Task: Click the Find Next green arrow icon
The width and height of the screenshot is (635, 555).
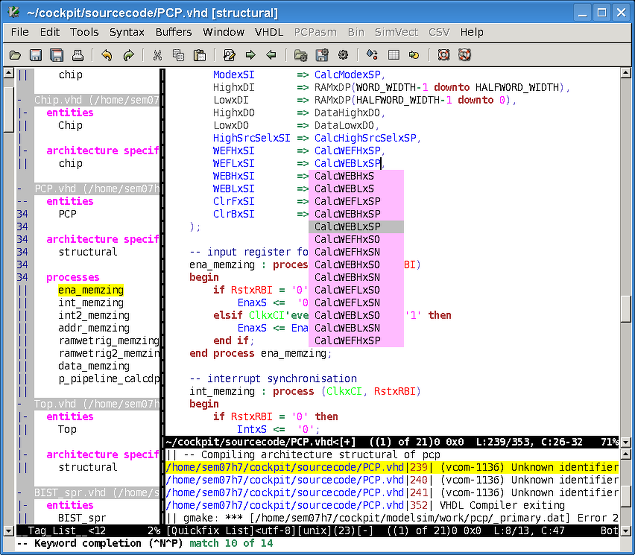Action: point(250,55)
